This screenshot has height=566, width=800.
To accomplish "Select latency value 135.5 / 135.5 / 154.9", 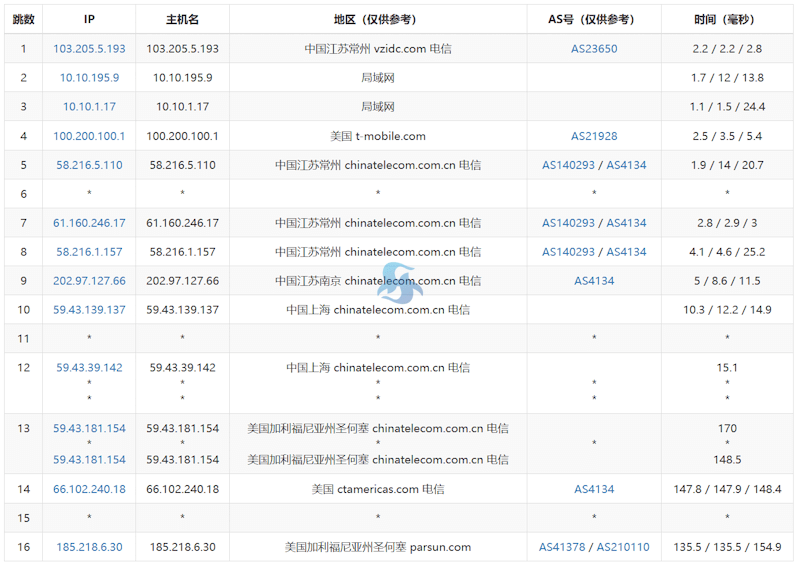I will [x=727, y=547].
